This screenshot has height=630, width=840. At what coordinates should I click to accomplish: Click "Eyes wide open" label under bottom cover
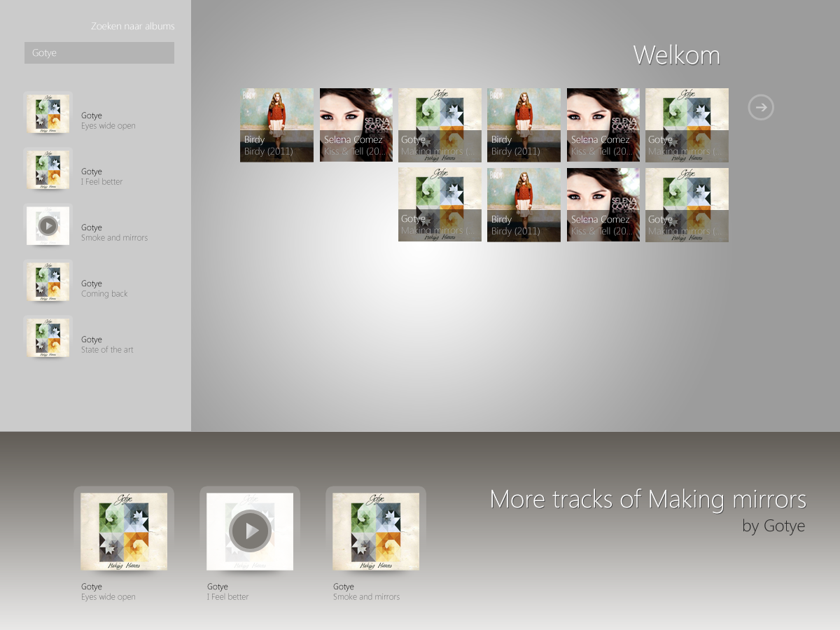(x=108, y=597)
